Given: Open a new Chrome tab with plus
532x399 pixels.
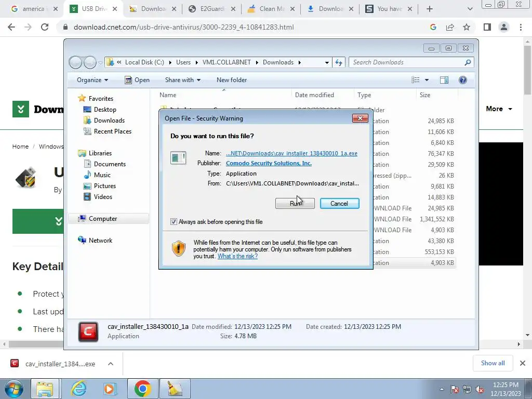Looking at the screenshot, I should (x=430, y=9).
